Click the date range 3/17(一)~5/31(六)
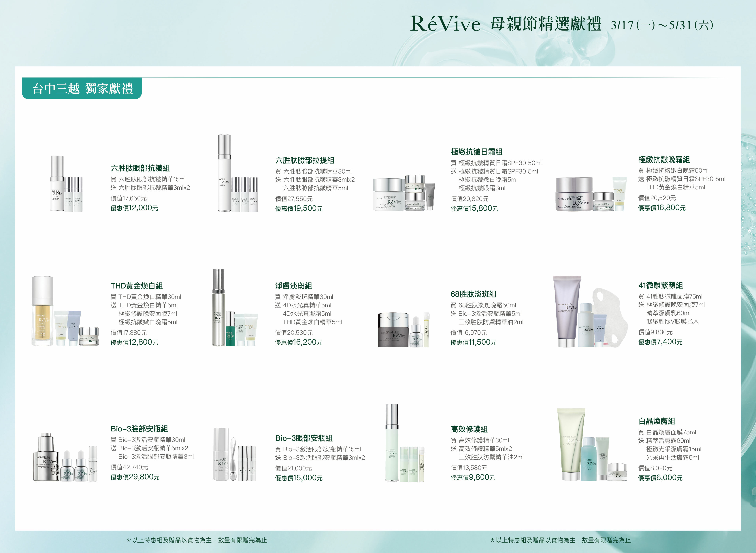756x553 pixels. tap(662, 25)
